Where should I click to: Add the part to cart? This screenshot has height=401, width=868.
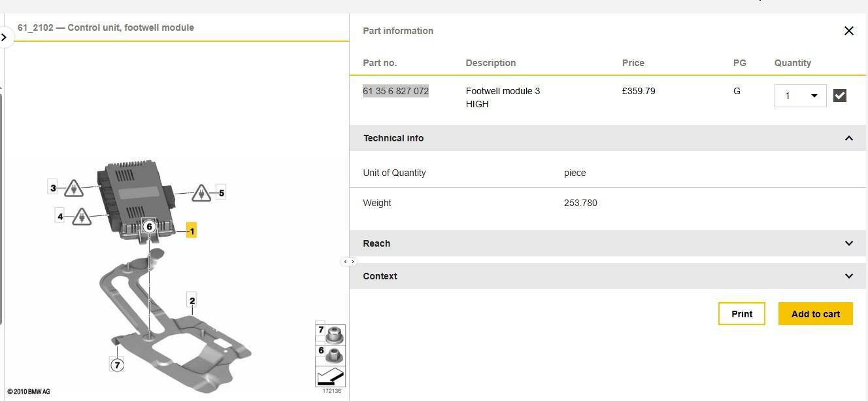(816, 314)
